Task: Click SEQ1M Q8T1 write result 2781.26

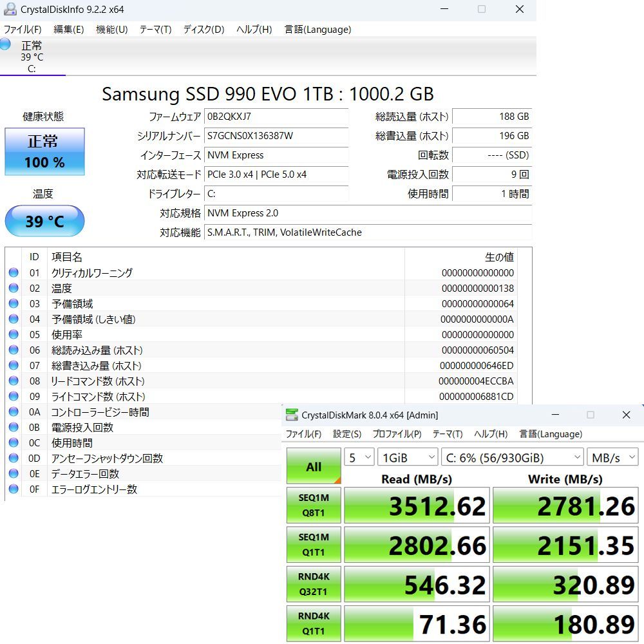Action: (x=565, y=505)
